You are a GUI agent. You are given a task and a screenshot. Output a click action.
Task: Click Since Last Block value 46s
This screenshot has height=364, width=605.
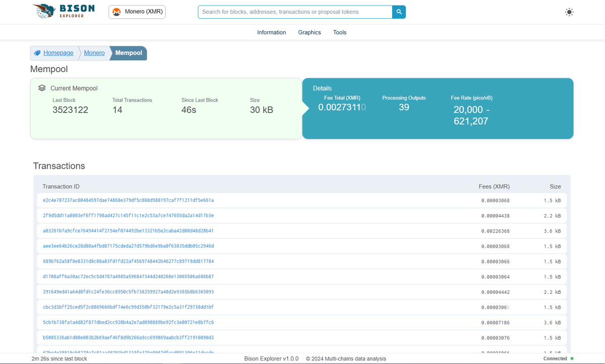[189, 110]
